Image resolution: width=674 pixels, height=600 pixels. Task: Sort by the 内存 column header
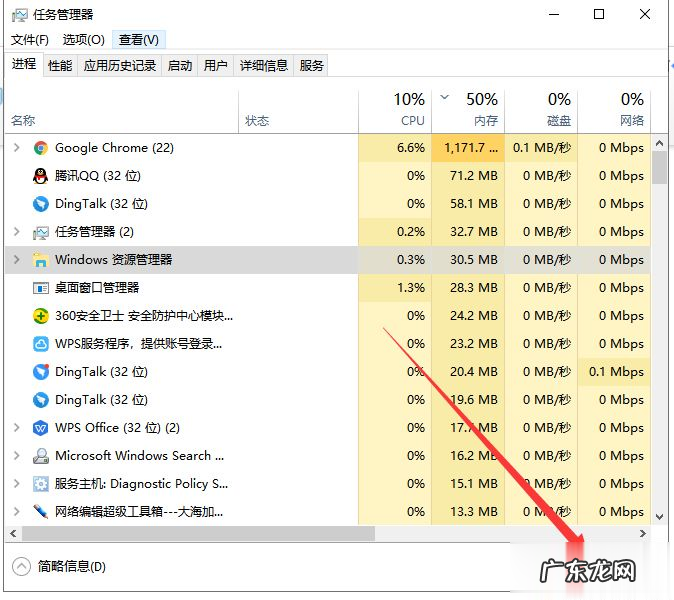coord(468,112)
